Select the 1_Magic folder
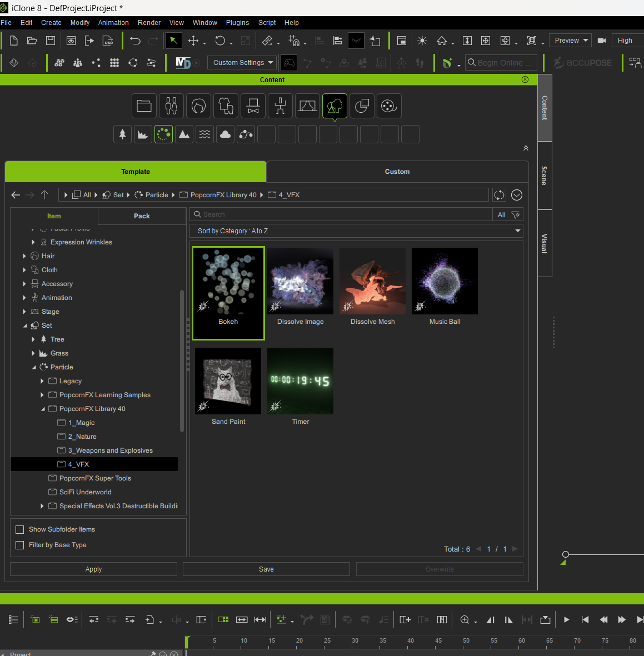This screenshot has height=656, width=644. point(81,423)
